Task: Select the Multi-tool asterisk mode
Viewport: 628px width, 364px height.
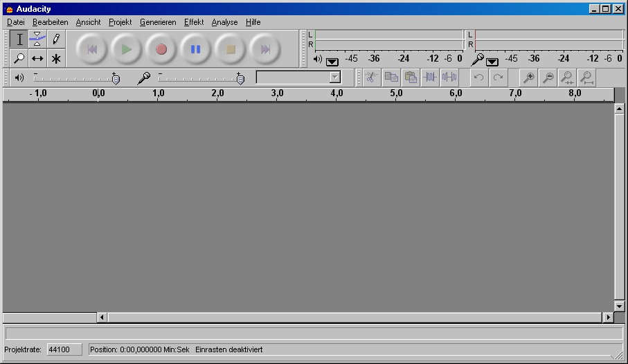Action: click(x=56, y=58)
